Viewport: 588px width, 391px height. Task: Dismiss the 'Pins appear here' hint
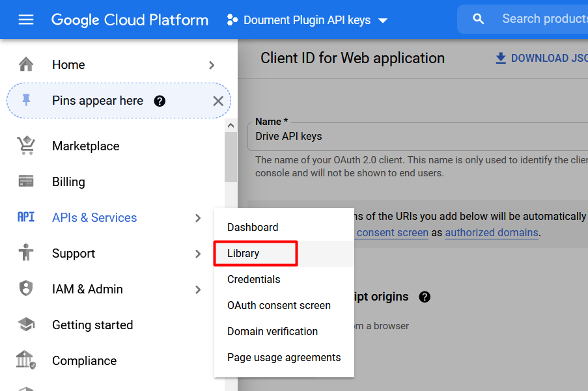click(x=218, y=101)
